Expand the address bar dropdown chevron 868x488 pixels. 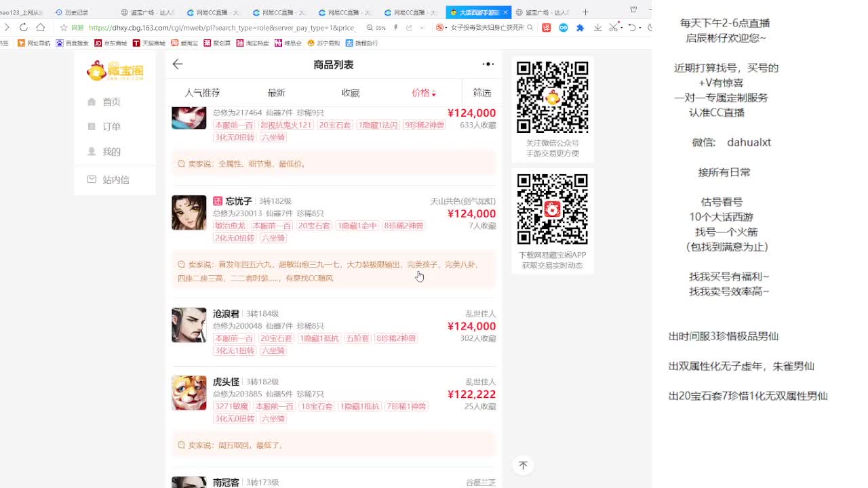coord(422,28)
